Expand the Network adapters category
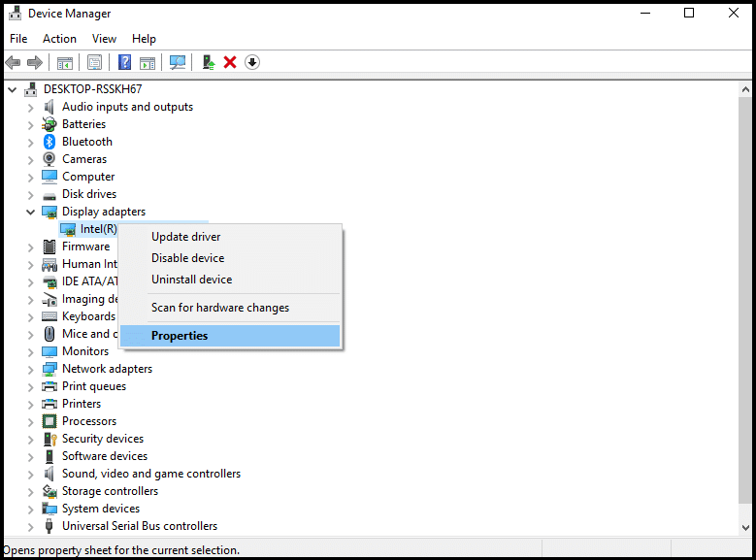 30,369
